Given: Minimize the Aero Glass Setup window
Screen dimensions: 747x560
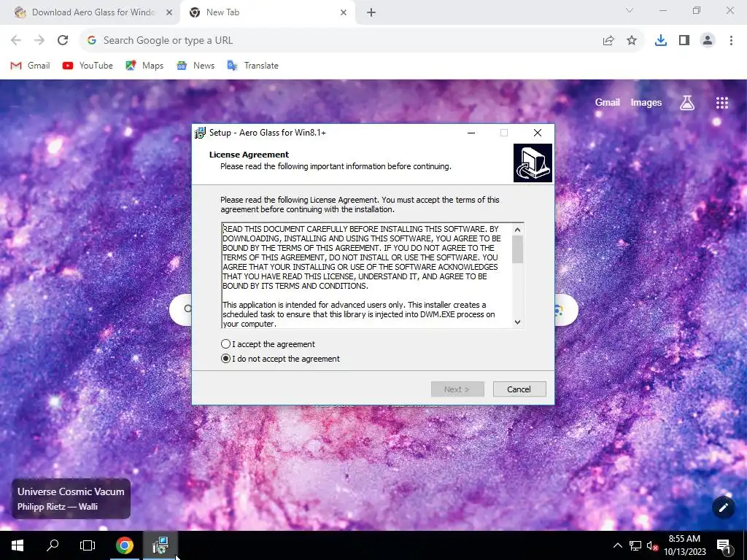Looking at the screenshot, I should (x=471, y=133).
